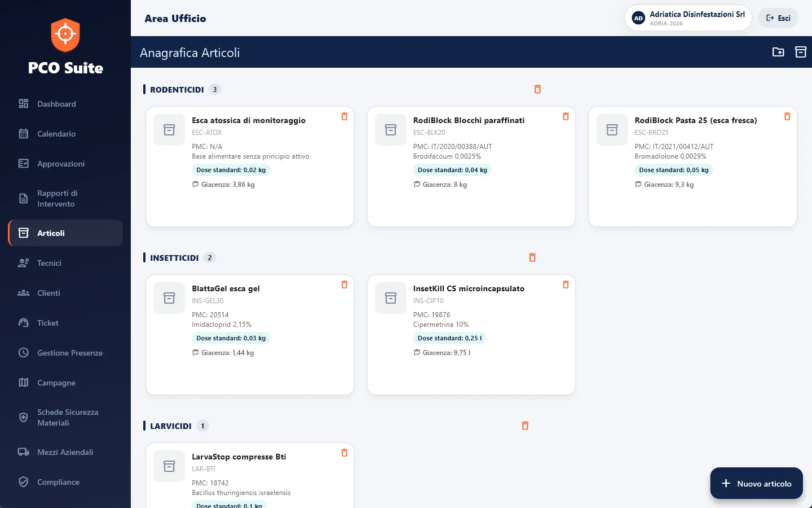Click the Mezzi Aziendali truck icon
The width and height of the screenshot is (812, 508).
[23, 452]
